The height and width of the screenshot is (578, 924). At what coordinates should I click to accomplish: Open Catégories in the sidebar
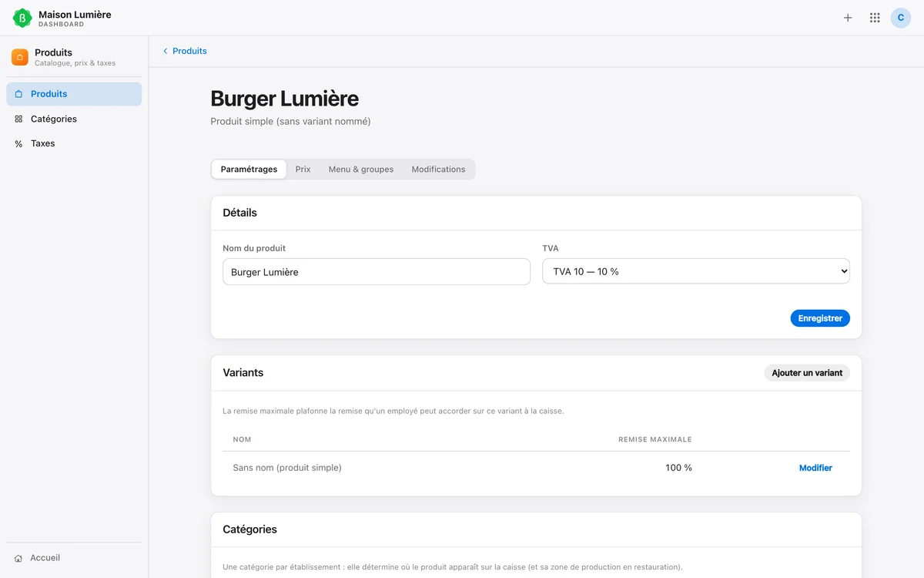(74, 119)
